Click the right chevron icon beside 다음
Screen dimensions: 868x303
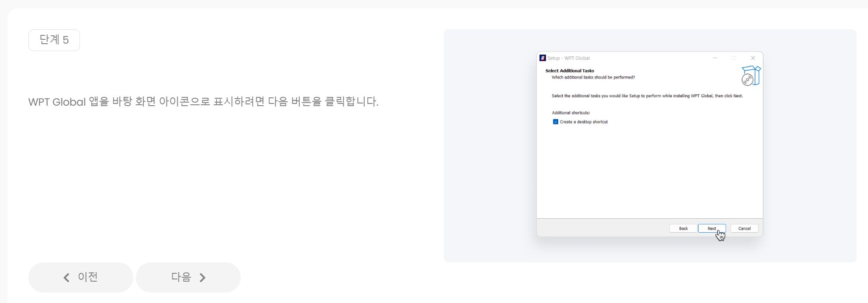(203, 278)
